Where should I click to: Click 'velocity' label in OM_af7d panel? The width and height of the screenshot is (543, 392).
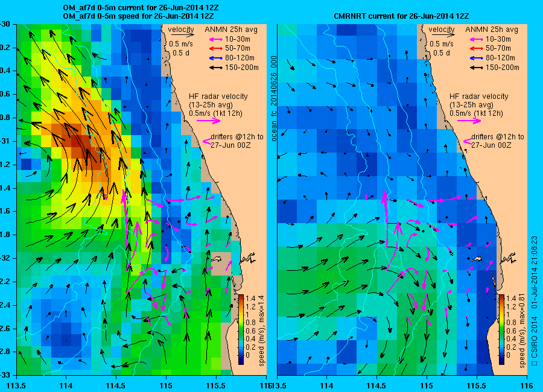point(181,30)
